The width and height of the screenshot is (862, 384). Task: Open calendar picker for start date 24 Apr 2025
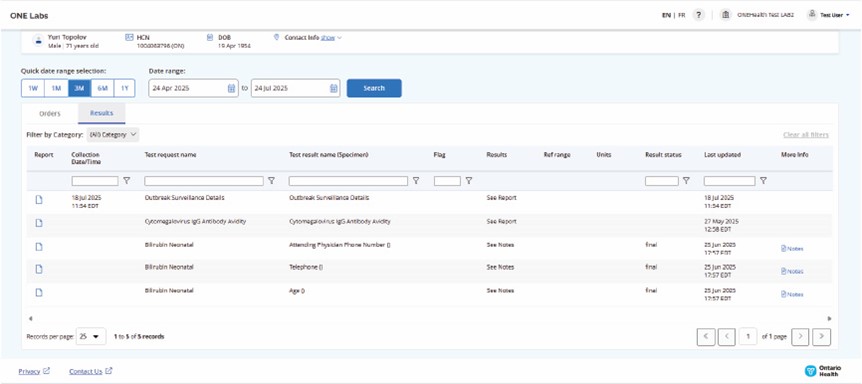(231, 88)
